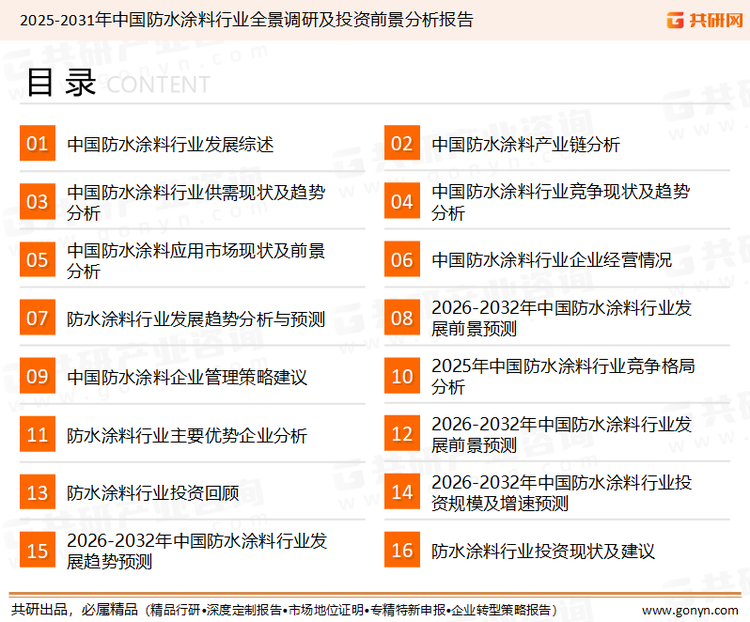The height and width of the screenshot is (622, 750).
Task: Click the orange 11 chapter number box
Action: [37, 434]
